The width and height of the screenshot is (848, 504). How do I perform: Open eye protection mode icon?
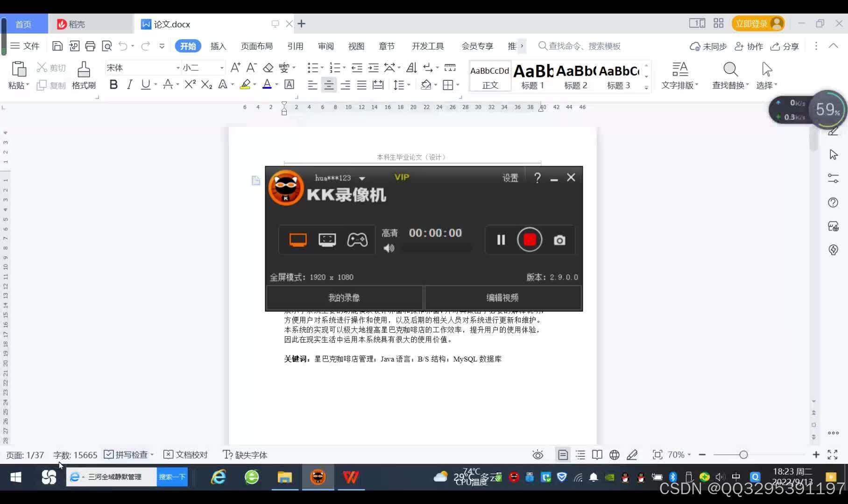point(538,455)
